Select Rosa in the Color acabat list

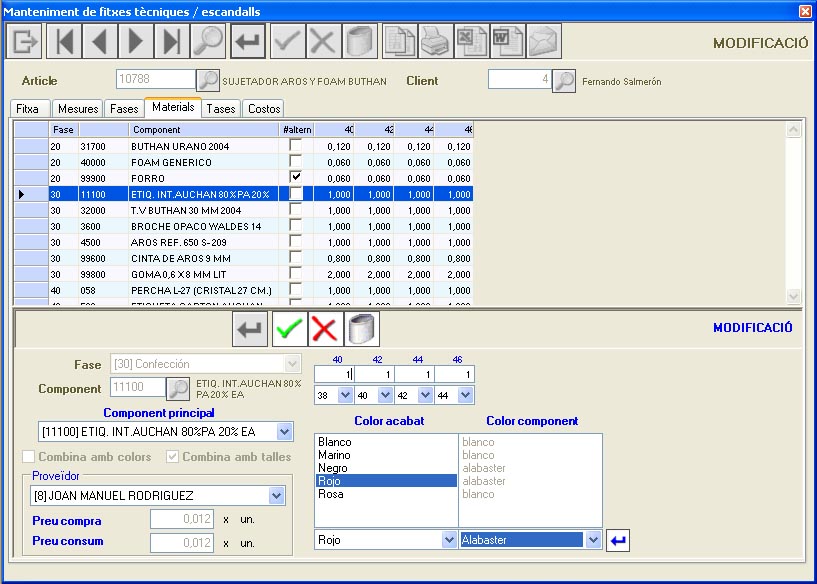386,494
